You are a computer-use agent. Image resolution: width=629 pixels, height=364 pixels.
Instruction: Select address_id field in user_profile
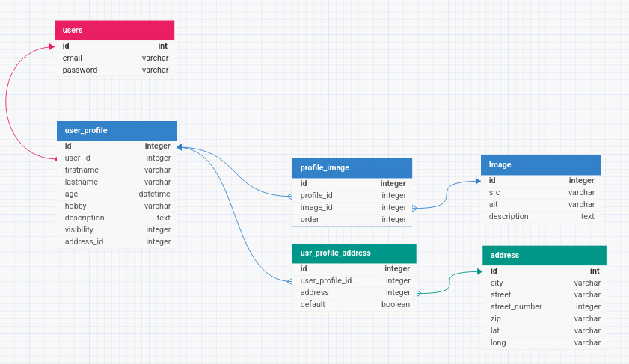(x=117, y=241)
